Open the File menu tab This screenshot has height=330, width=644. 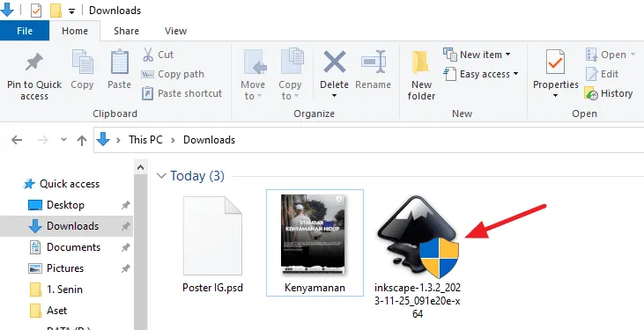click(x=25, y=31)
